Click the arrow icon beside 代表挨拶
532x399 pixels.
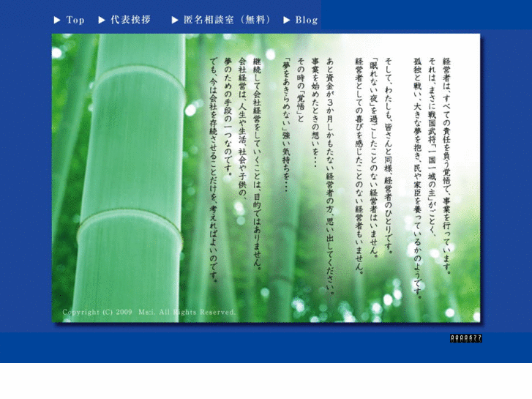[102, 20]
